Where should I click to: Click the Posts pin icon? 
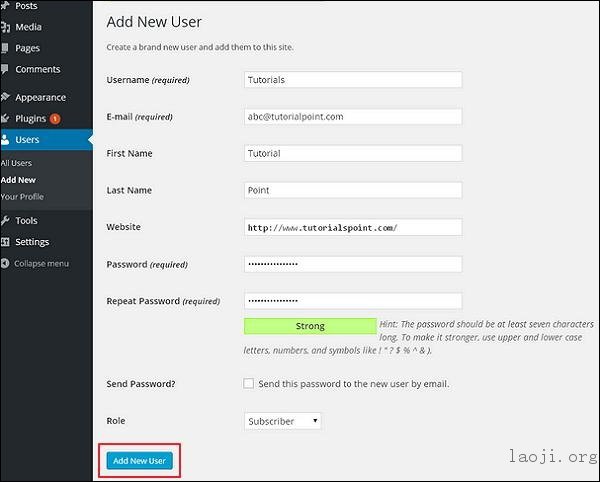[x=5, y=5]
